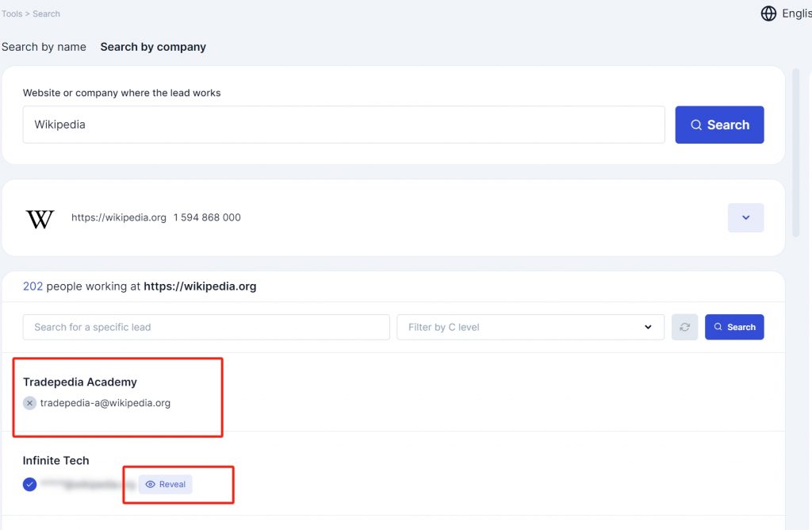Expand the wikipedia.org company details chevron
Image resolution: width=812 pixels, height=530 pixels.
click(745, 217)
